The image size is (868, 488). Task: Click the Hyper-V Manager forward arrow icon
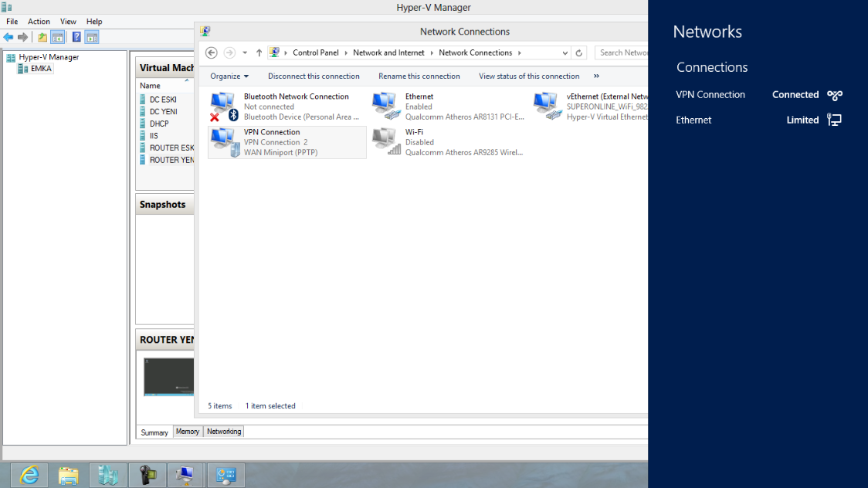22,37
